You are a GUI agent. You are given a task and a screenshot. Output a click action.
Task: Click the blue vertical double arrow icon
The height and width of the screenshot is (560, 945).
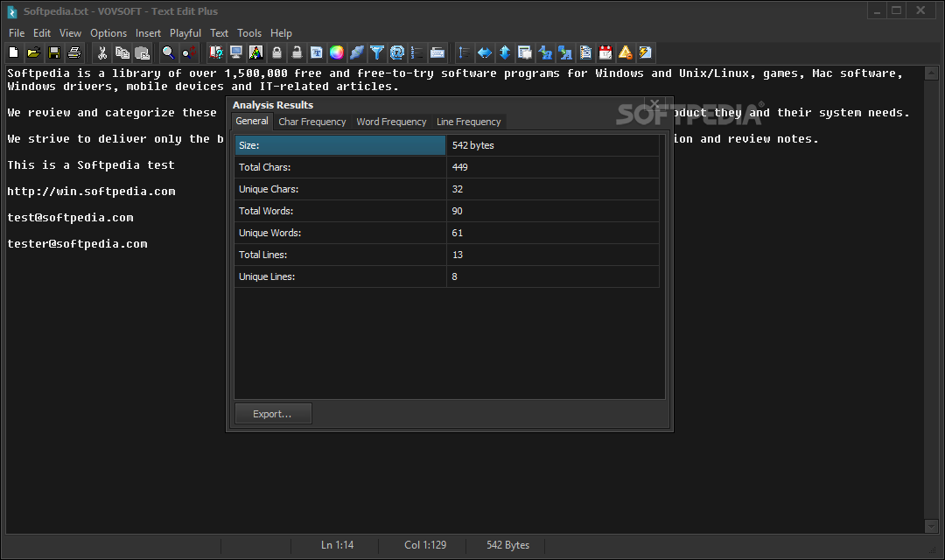(x=505, y=53)
